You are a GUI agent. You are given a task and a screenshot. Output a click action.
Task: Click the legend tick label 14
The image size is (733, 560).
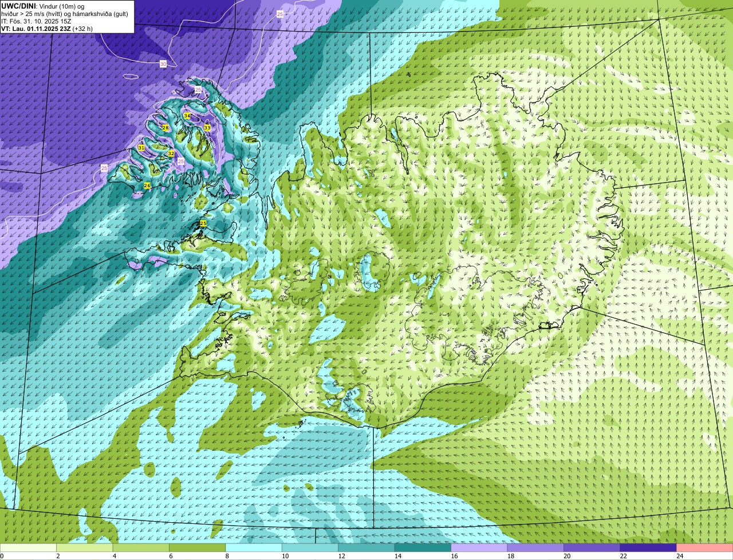(397, 556)
